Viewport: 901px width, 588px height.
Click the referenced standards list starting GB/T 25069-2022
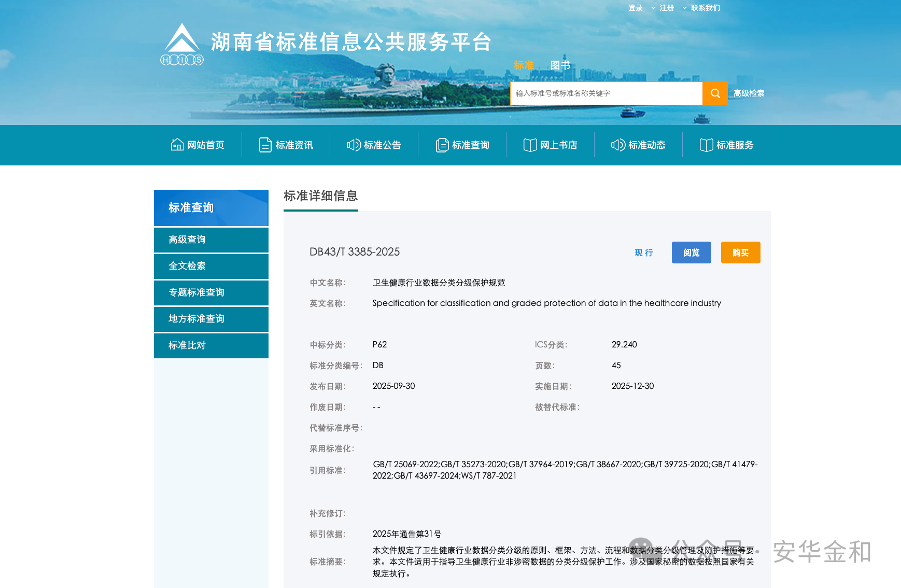coord(565,470)
